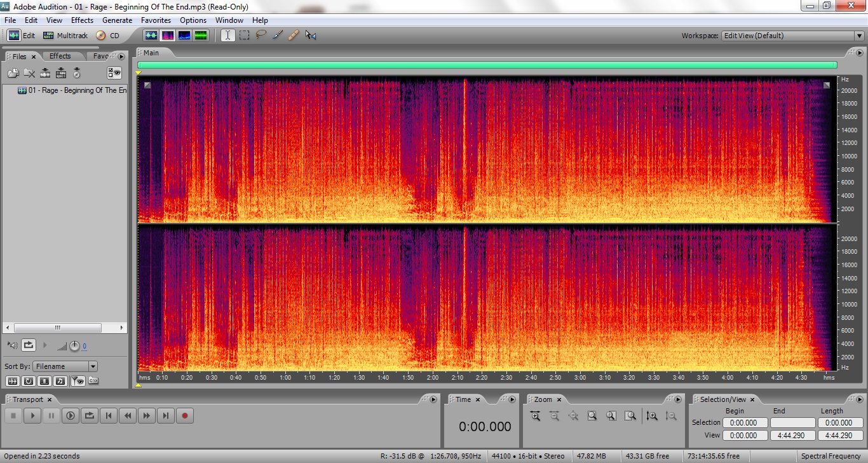Open the Zoom panel options menu

click(679, 399)
